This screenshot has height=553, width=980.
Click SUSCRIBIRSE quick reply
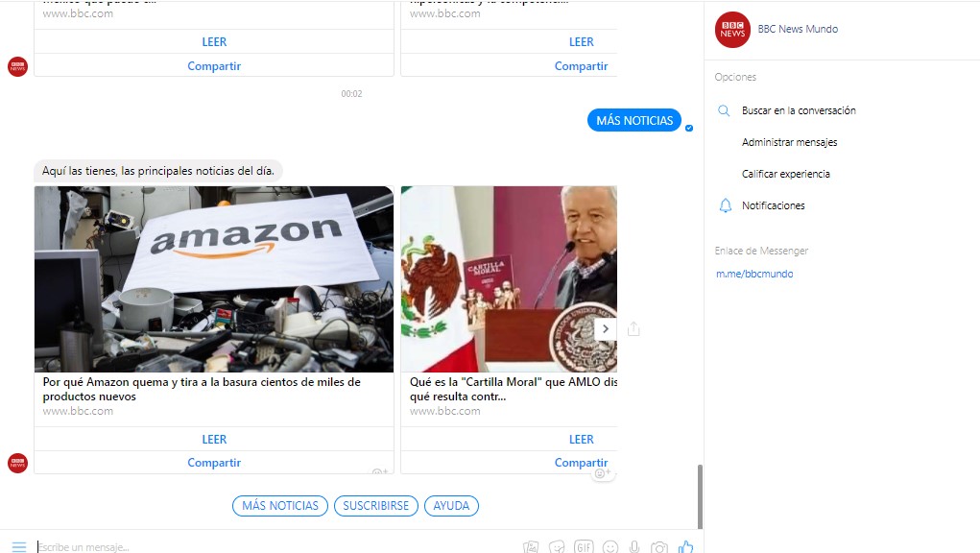click(375, 506)
